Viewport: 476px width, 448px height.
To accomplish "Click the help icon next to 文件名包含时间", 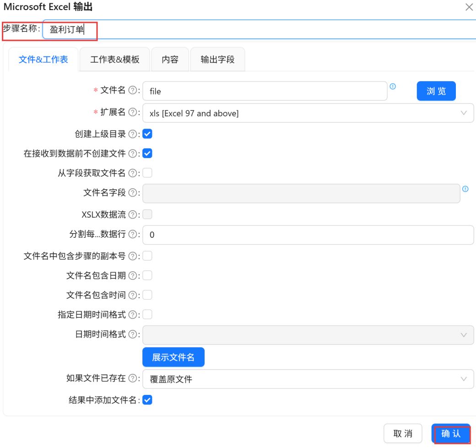I will point(132,295).
